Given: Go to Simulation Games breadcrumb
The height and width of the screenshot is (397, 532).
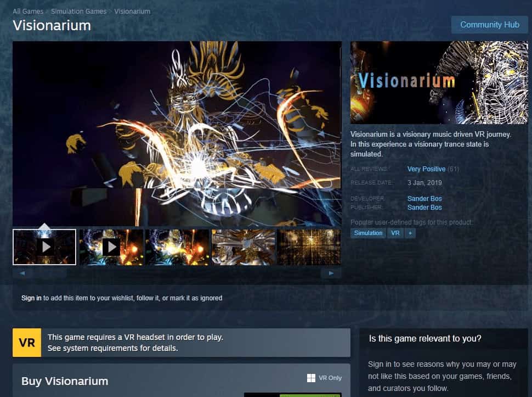Looking at the screenshot, I should (79, 11).
